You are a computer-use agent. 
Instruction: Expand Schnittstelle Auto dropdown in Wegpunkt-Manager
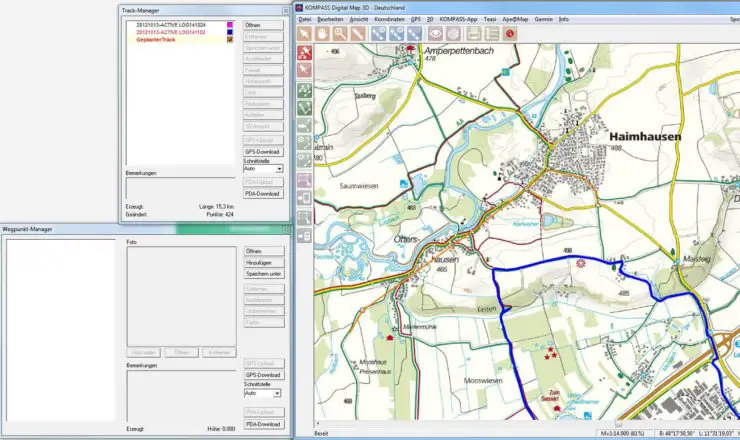pos(278,393)
